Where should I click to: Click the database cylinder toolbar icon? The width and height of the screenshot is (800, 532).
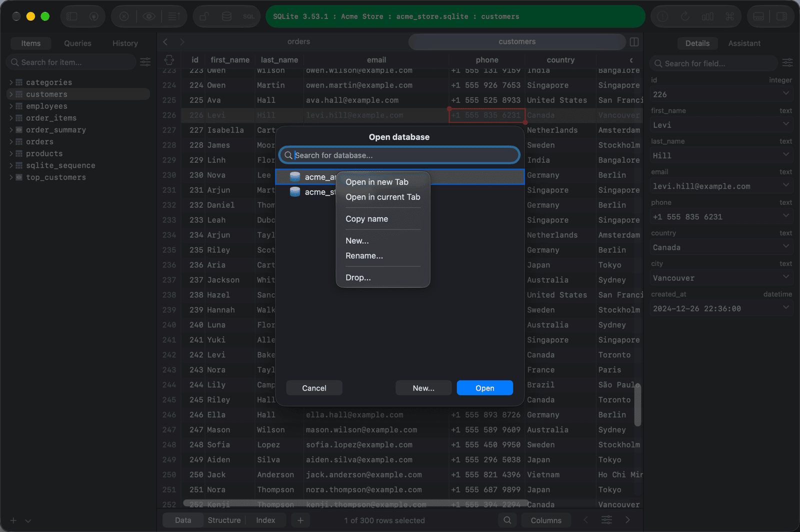click(x=226, y=16)
